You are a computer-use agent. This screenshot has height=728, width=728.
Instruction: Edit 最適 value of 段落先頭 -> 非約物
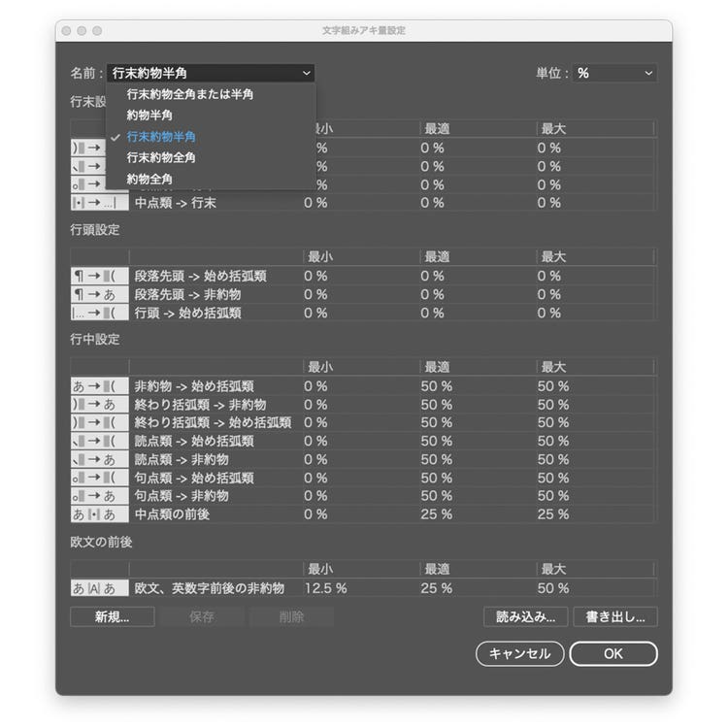432,294
